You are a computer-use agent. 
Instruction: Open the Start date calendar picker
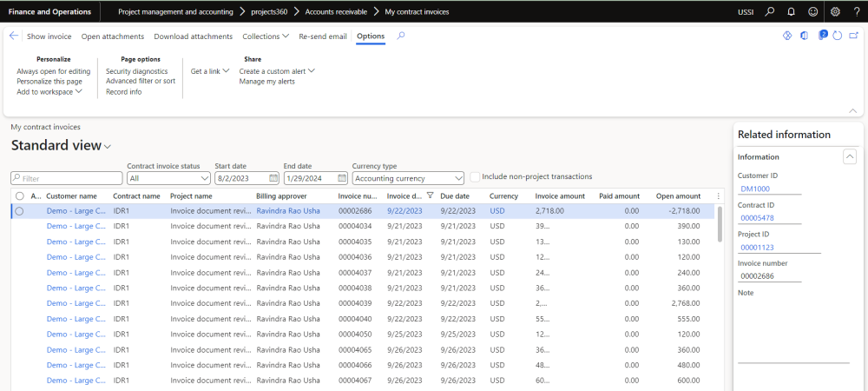[273, 178]
